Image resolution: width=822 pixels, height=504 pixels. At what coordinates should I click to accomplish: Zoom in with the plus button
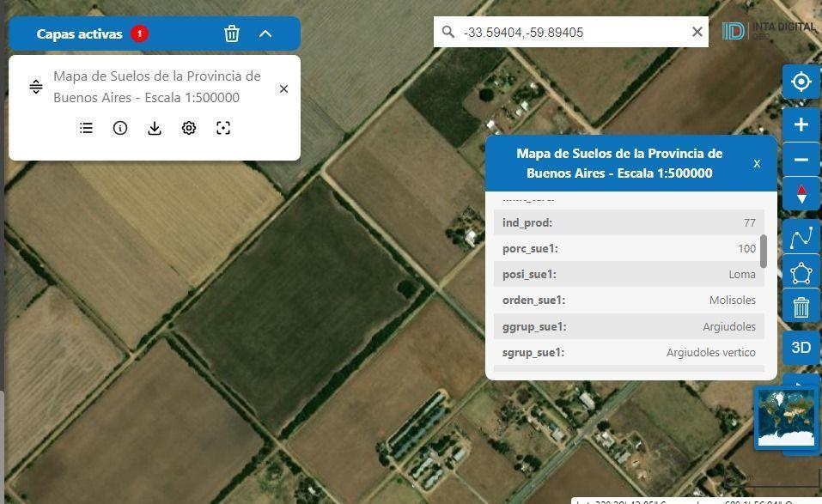pyautogui.click(x=801, y=124)
